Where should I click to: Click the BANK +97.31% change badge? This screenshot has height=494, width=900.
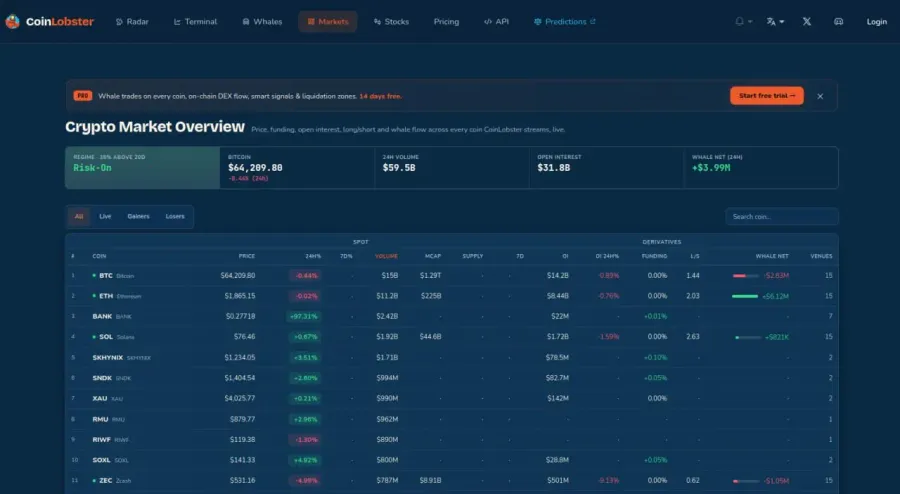click(304, 317)
